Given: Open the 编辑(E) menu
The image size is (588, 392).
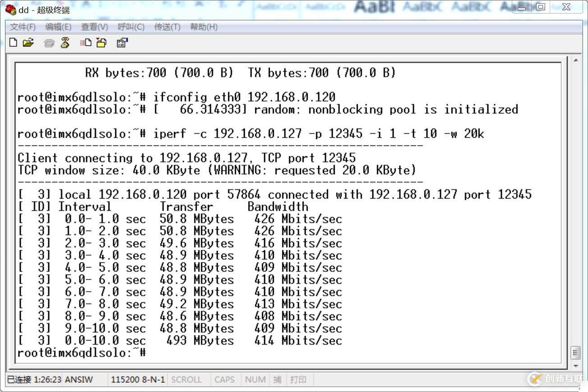Looking at the screenshot, I should coord(58,27).
